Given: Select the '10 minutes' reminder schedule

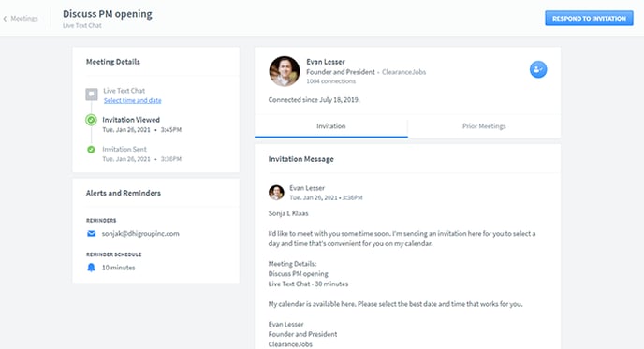Looking at the screenshot, I should click(118, 268).
